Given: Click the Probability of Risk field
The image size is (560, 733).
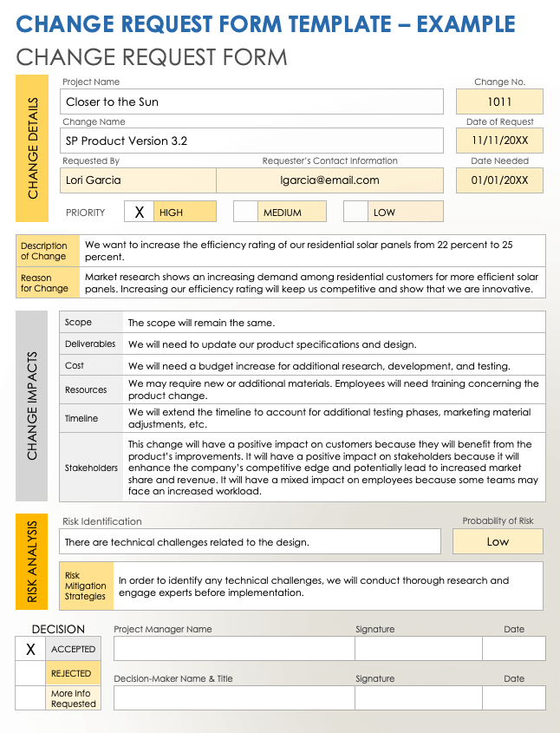Looking at the screenshot, I should [498, 541].
